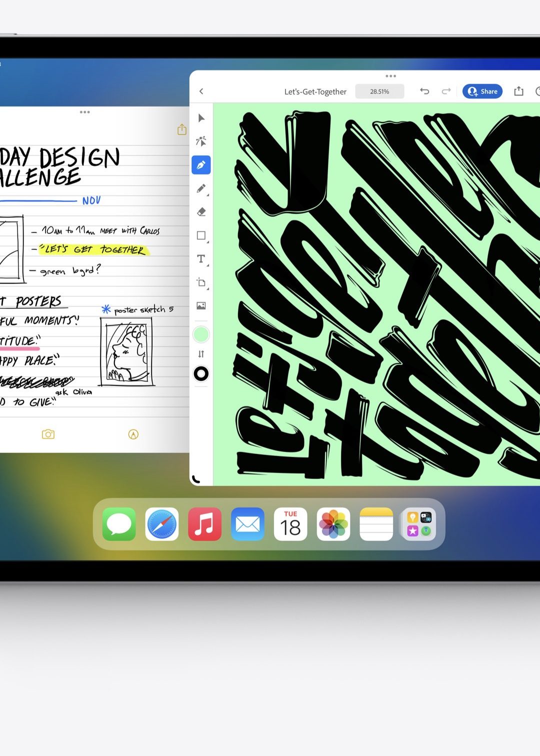Open the Calendar app showing Tuesday 18
Screen dimensions: 540x756
pos(290,524)
